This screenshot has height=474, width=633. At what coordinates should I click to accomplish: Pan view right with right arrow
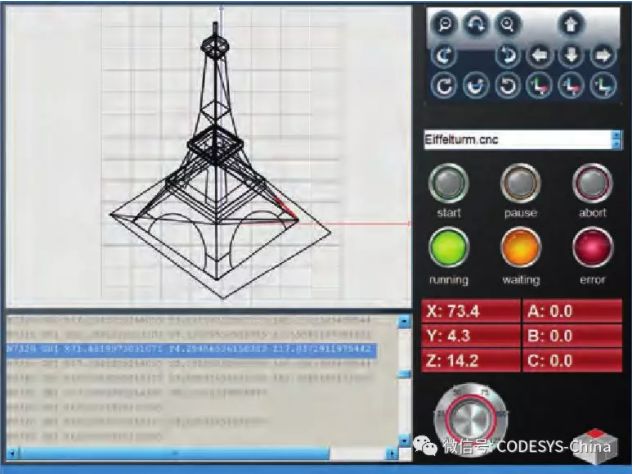[602, 55]
